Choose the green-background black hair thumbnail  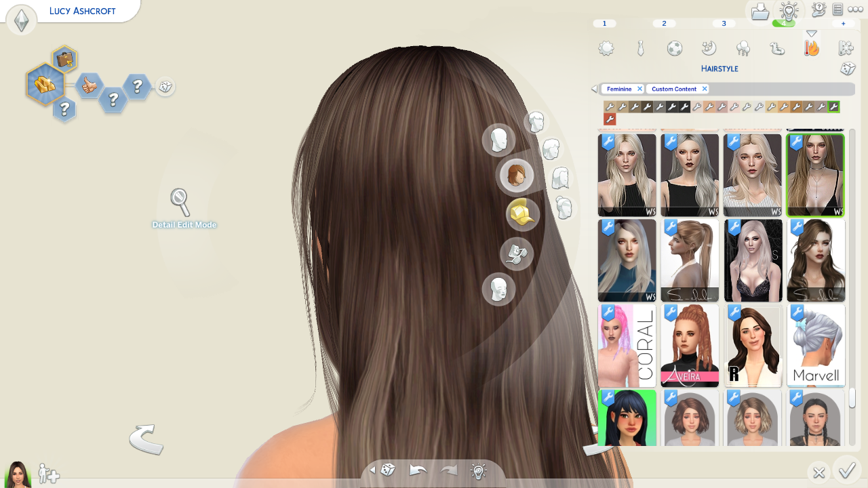pyautogui.click(x=627, y=418)
